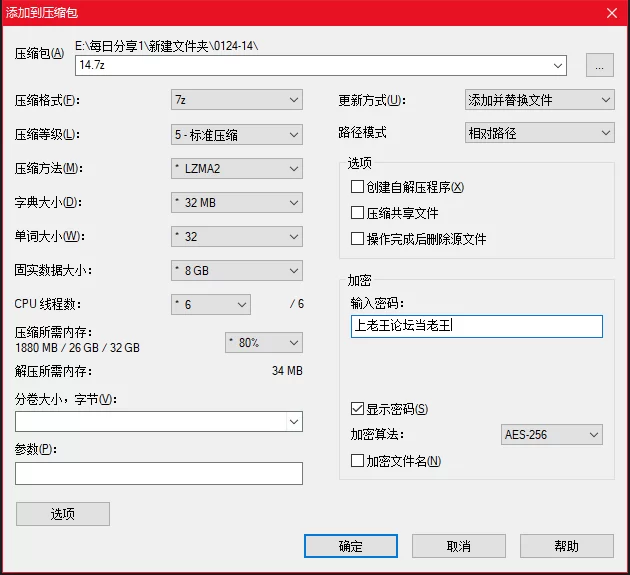Expand the 80% memory usage dropdown
This screenshot has height=575, width=630.
pyautogui.click(x=264, y=342)
